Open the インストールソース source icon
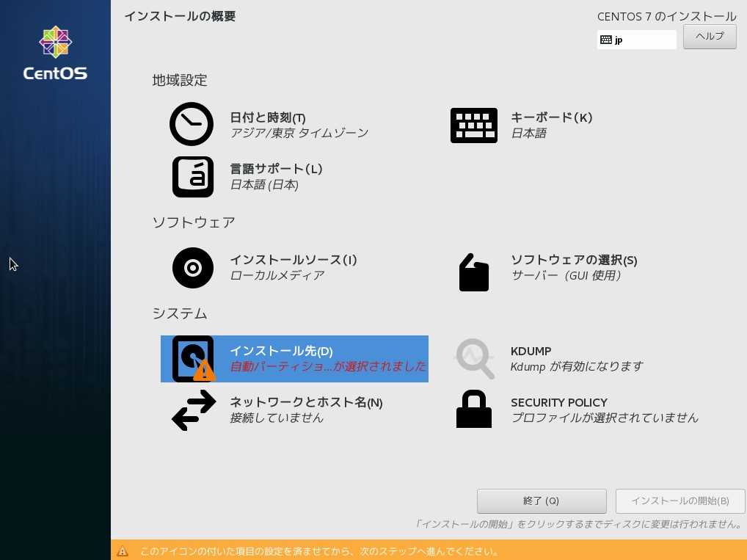 (192, 268)
